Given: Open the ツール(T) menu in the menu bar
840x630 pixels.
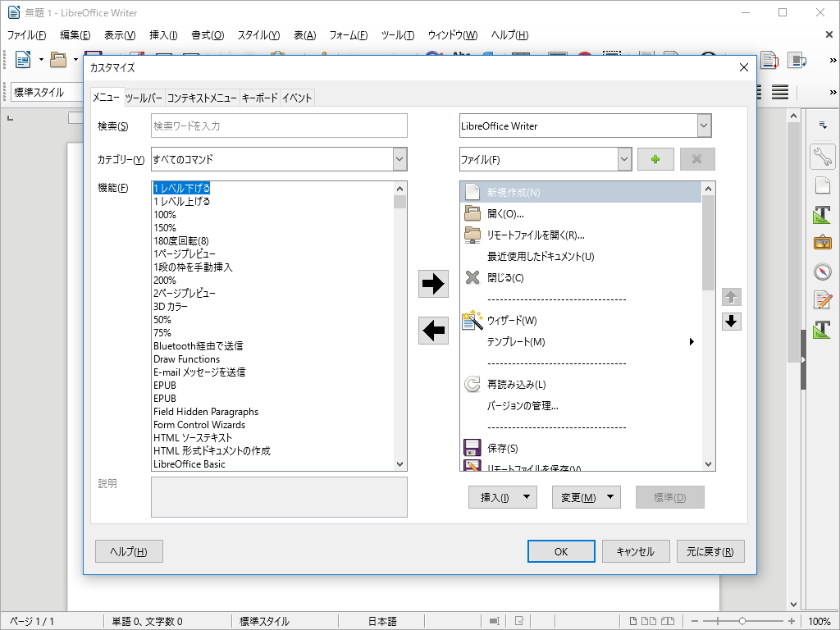Looking at the screenshot, I should [398, 34].
